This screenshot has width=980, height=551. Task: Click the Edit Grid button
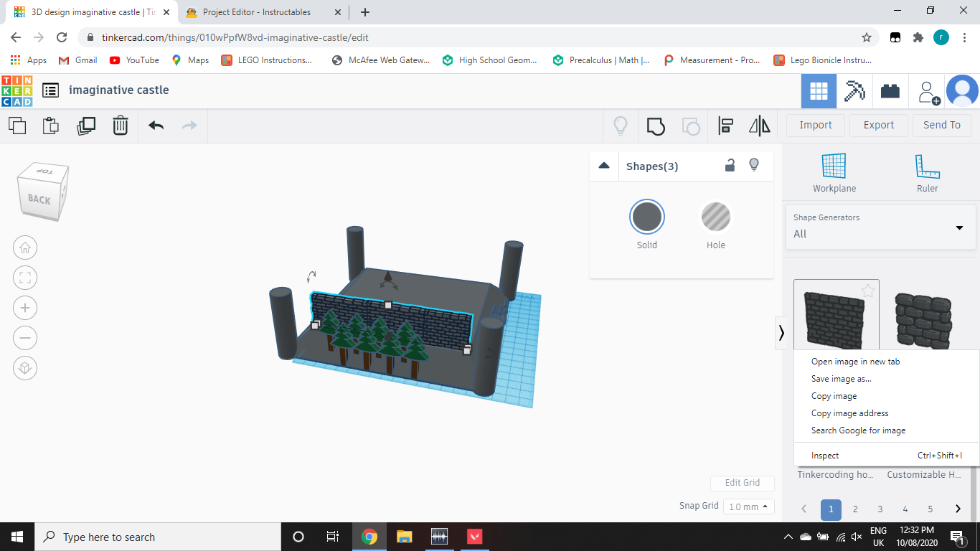[x=743, y=483]
